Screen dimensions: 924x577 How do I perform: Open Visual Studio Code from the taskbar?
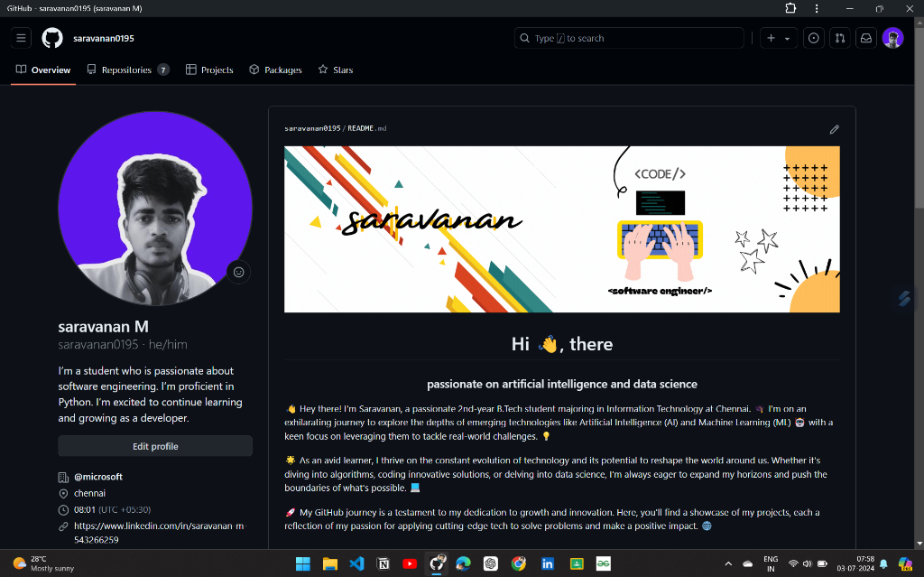(356, 563)
